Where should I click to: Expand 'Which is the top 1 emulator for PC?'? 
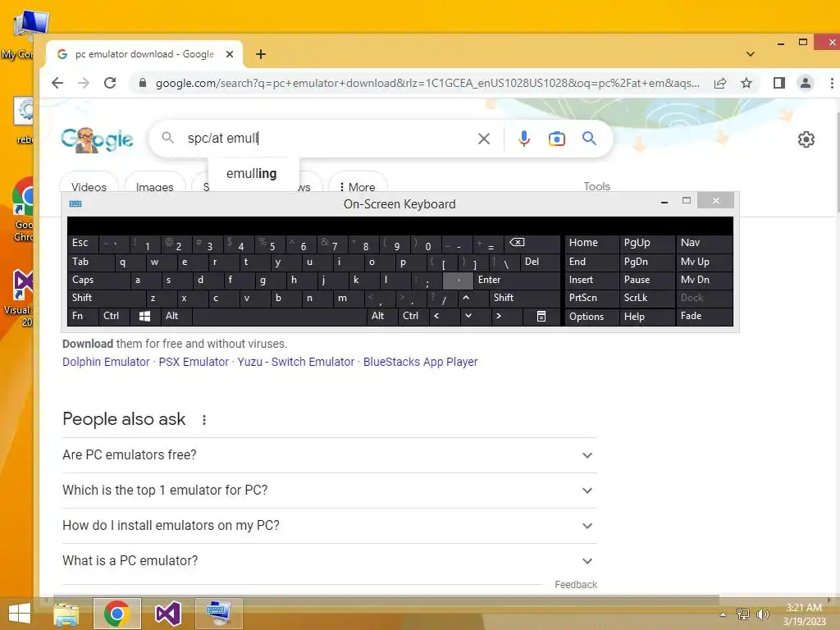[330, 491]
